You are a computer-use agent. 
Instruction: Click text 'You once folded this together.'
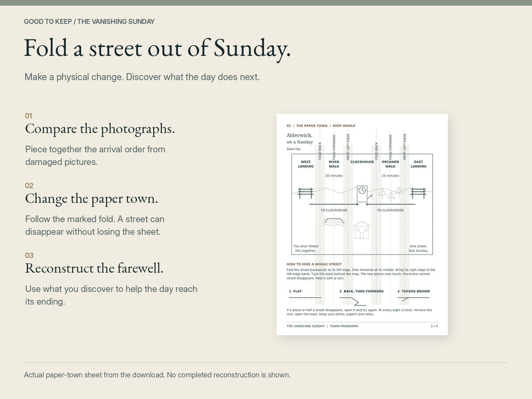click(305, 248)
